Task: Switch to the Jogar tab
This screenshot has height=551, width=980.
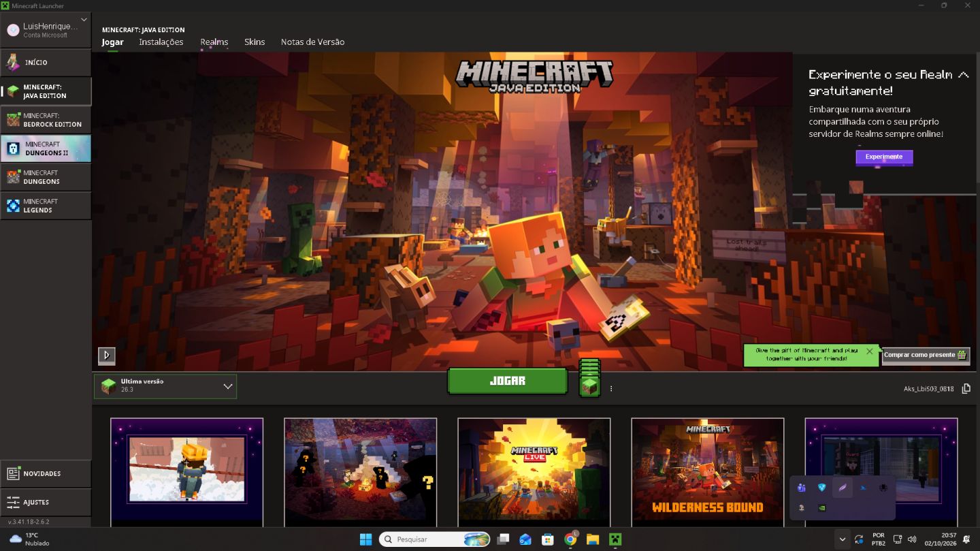Action: (113, 42)
